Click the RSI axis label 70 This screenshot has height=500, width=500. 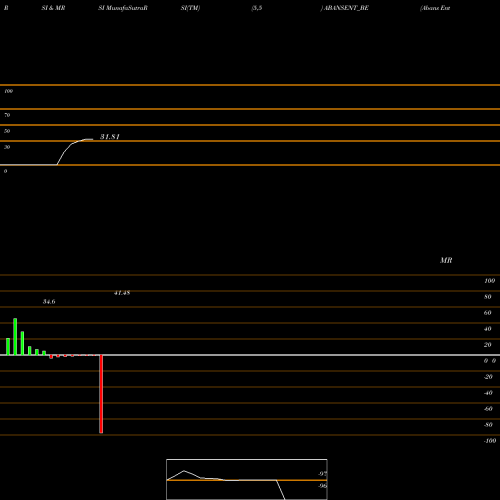pos(7,115)
